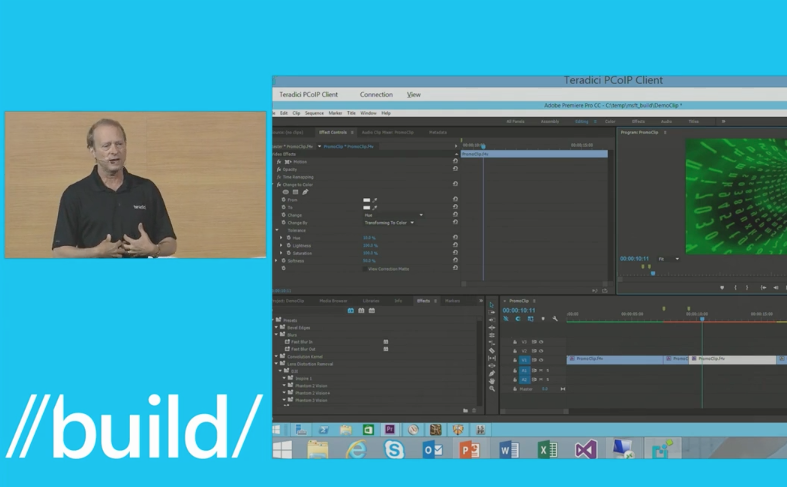This screenshot has width=787, height=487.
Task: Reset the Change to Color effect
Action: (x=455, y=184)
